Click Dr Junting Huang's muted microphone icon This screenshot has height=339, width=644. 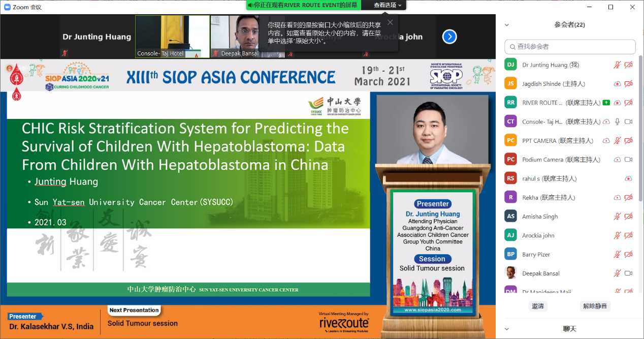[x=617, y=65]
